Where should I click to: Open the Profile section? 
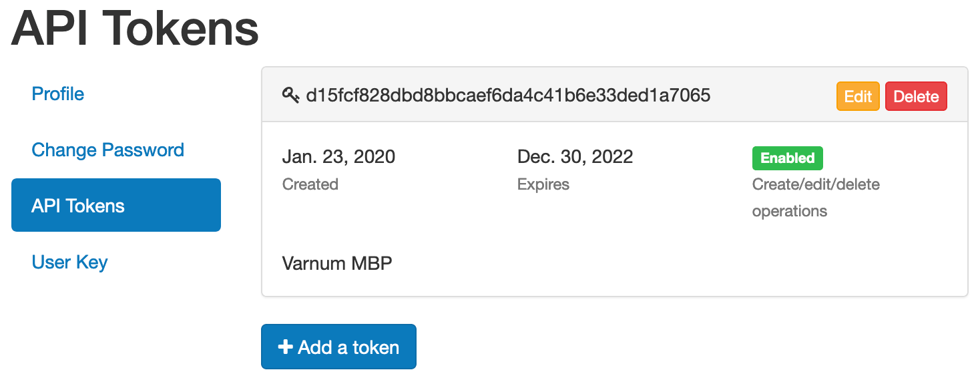click(x=58, y=93)
